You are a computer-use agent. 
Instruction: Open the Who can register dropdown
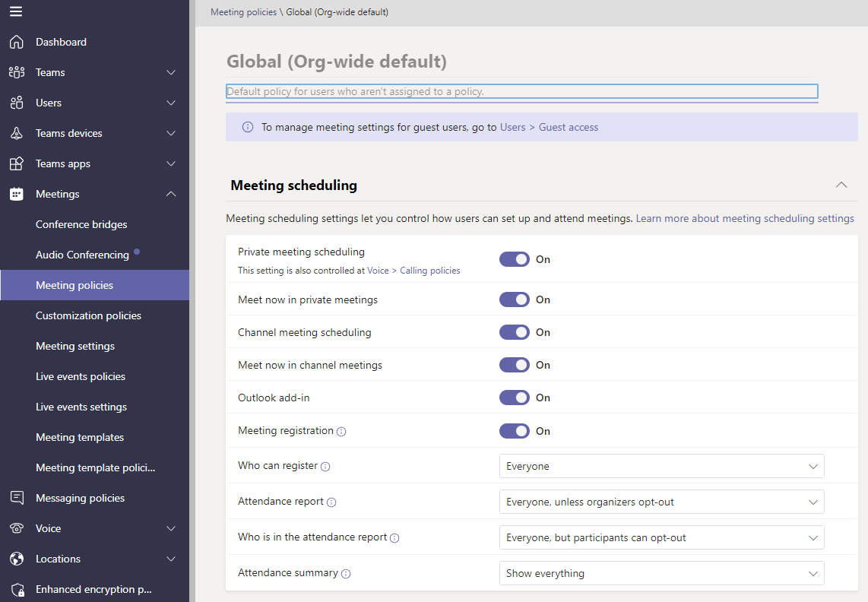661,466
